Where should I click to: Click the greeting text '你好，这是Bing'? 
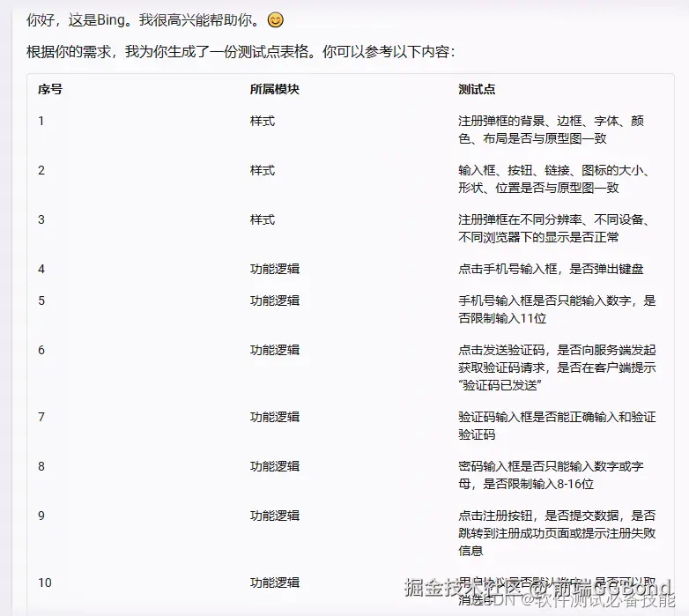76,20
